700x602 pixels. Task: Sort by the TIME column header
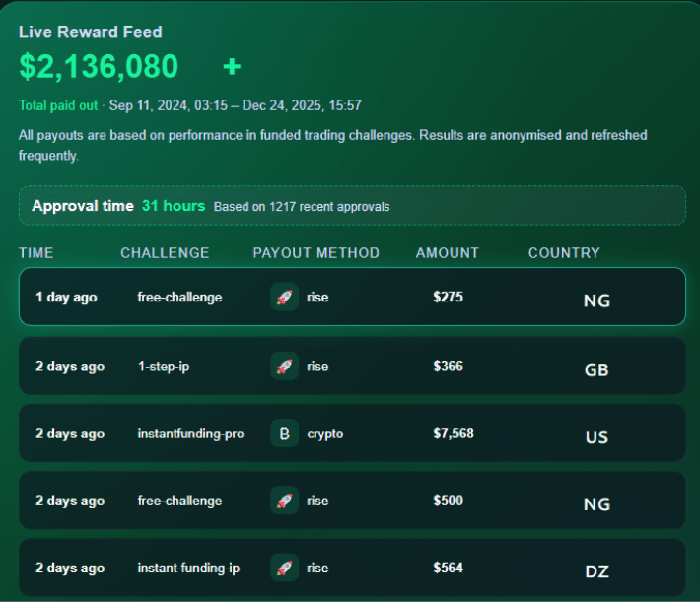35,253
